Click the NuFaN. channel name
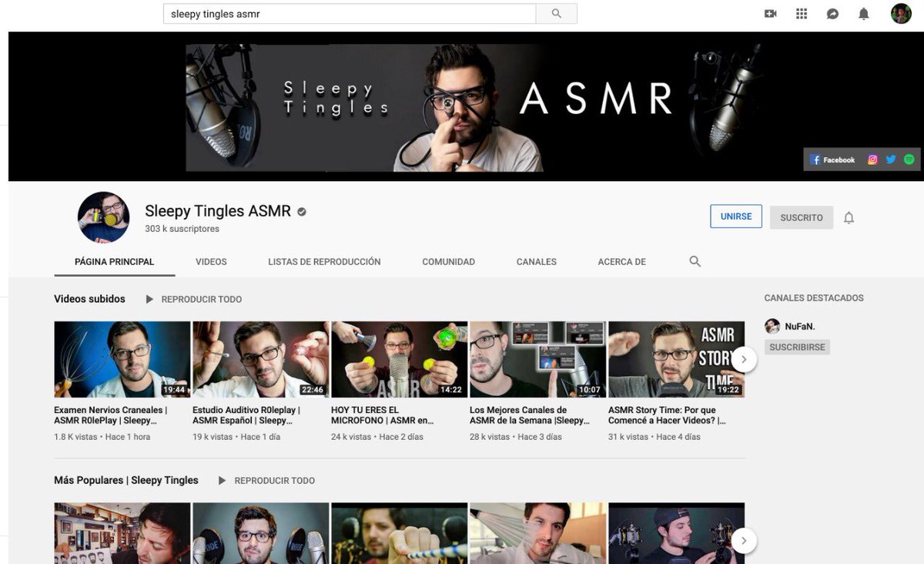Viewport: 924px width, 564px height. click(800, 327)
